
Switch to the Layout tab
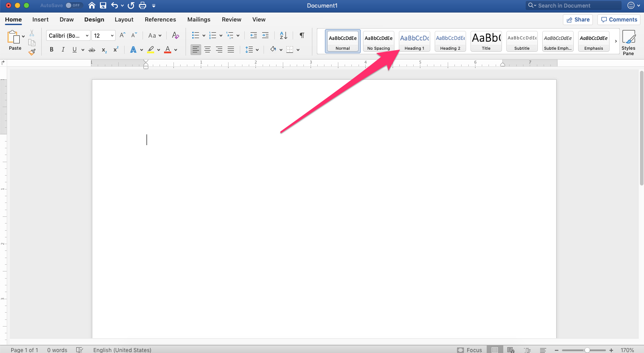pos(124,20)
